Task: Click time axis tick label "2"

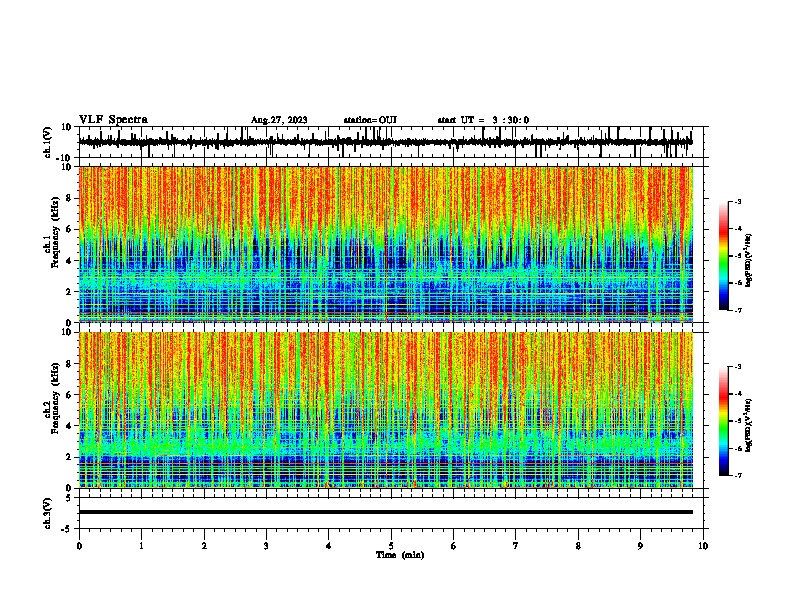Action: (x=204, y=546)
